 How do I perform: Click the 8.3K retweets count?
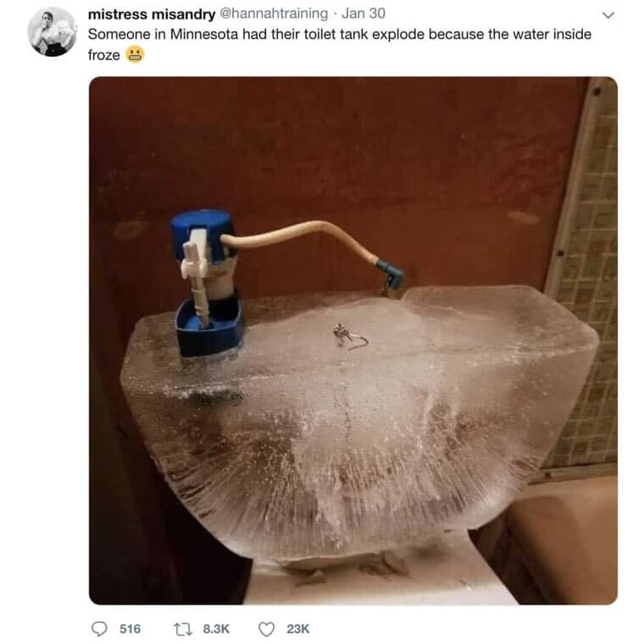pos(216,629)
